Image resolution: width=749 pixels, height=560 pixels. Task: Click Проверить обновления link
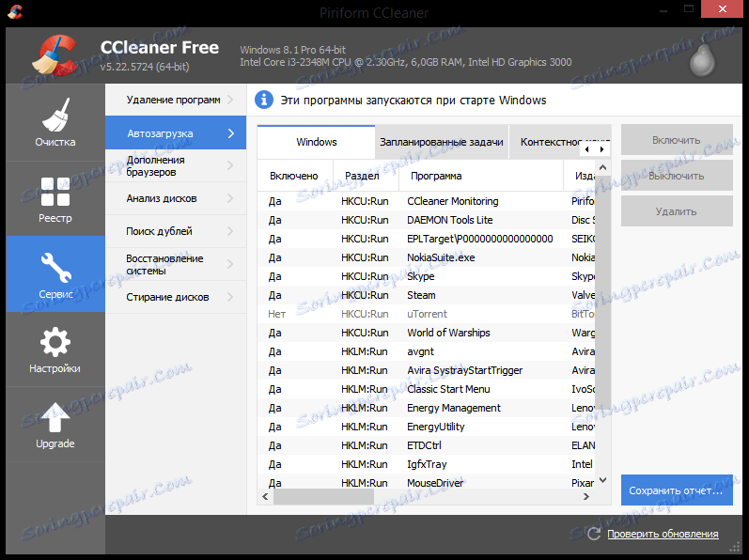point(663,534)
